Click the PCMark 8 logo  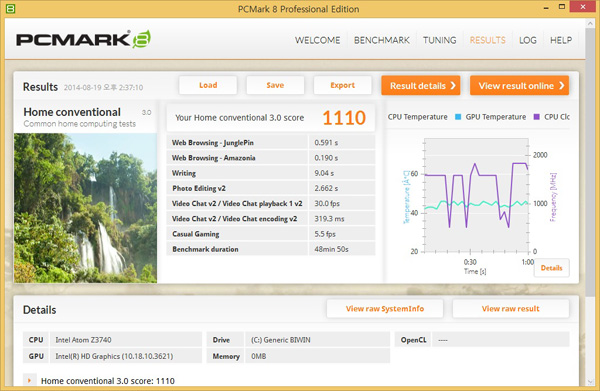point(83,39)
